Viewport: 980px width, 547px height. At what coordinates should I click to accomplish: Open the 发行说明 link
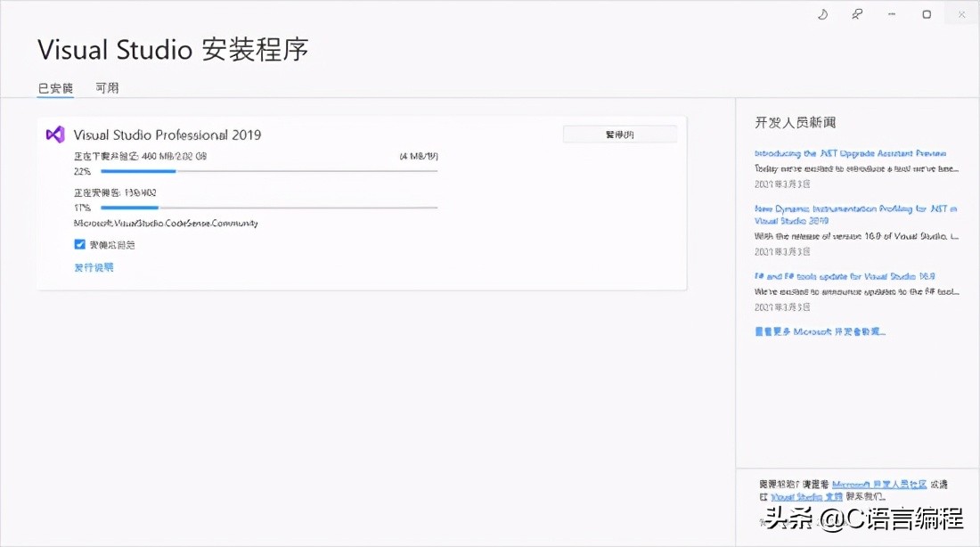(x=94, y=267)
